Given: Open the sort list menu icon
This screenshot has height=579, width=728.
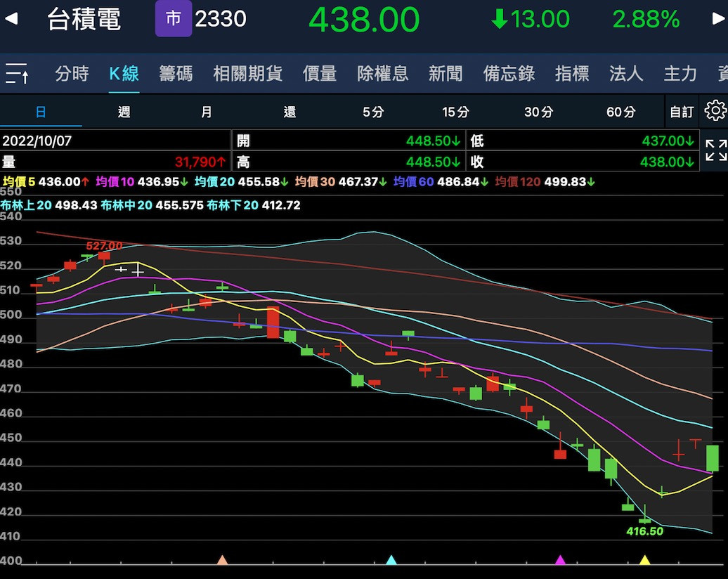Looking at the screenshot, I should 17,73.
